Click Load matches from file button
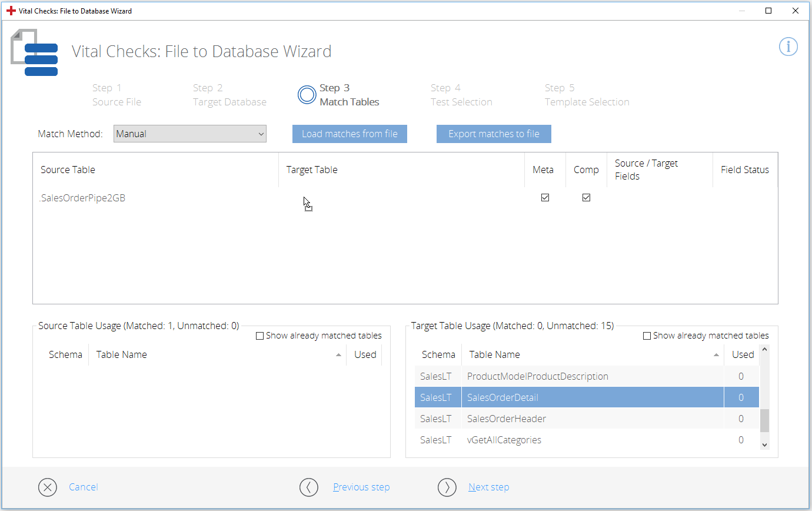 click(x=350, y=134)
